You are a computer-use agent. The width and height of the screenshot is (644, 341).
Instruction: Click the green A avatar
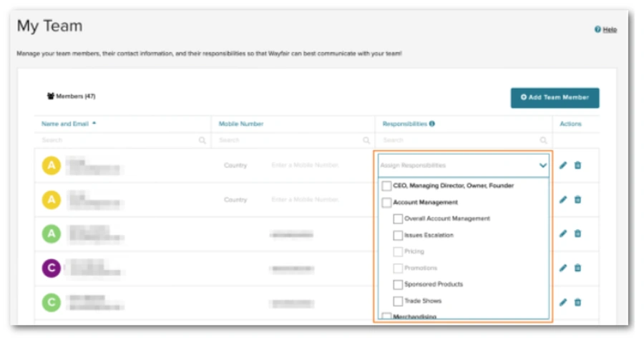(x=52, y=234)
